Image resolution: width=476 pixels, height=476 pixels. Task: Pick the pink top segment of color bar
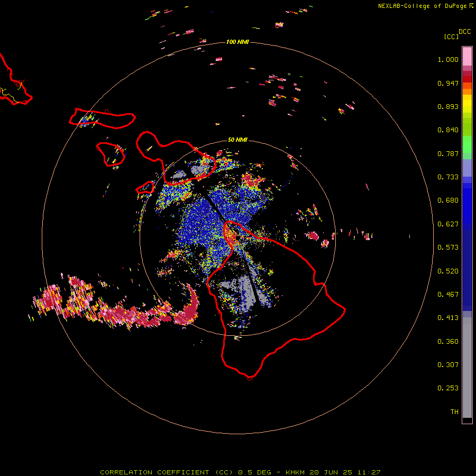pyautogui.click(x=467, y=56)
